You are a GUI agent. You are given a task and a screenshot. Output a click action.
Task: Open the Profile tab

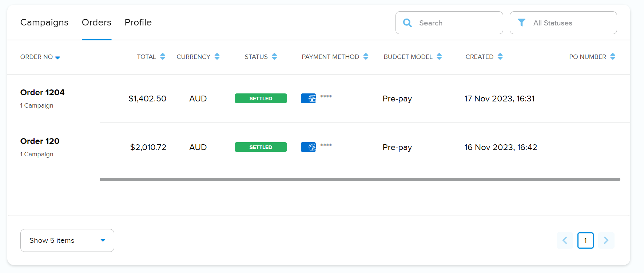click(x=138, y=23)
